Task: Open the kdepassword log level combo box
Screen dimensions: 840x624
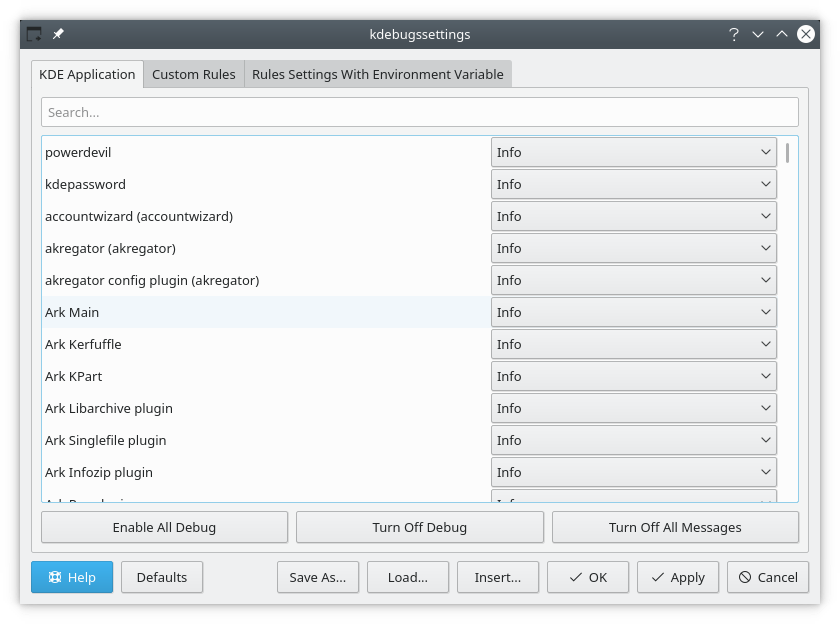Action: (x=633, y=185)
